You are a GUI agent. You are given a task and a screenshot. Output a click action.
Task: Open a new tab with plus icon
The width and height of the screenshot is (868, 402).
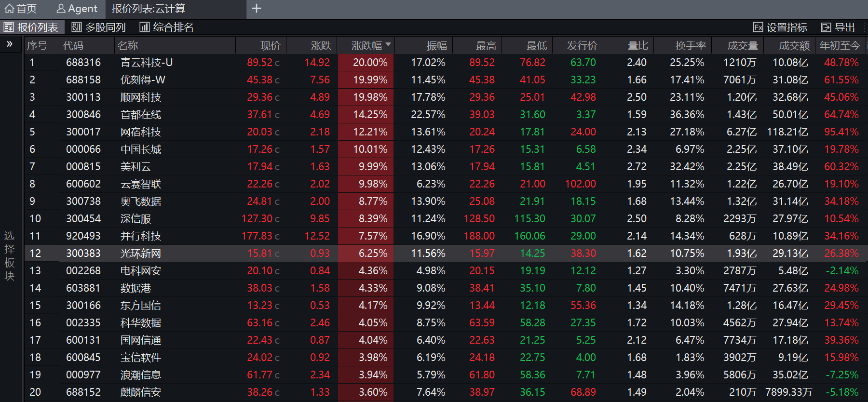click(257, 9)
